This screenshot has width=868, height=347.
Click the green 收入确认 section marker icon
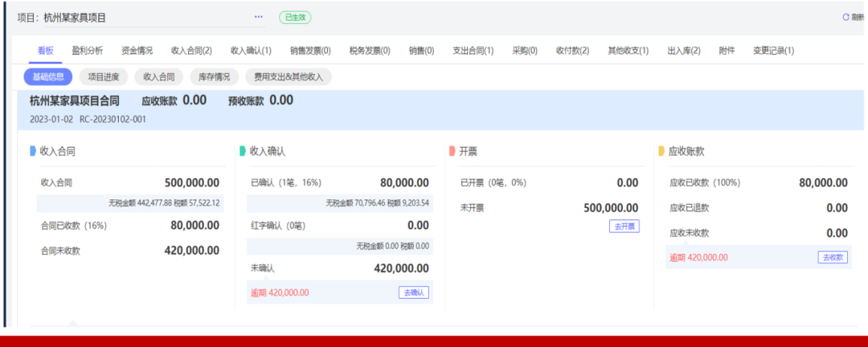pos(243,151)
